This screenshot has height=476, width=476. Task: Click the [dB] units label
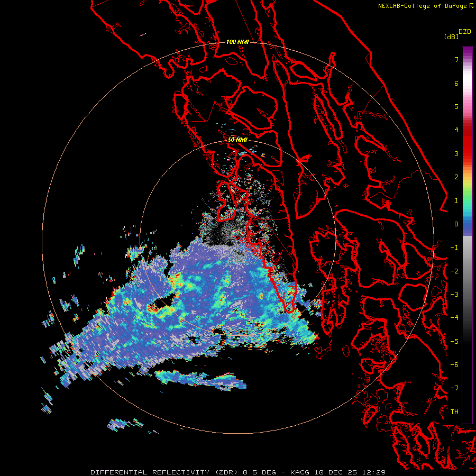click(x=451, y=36)
